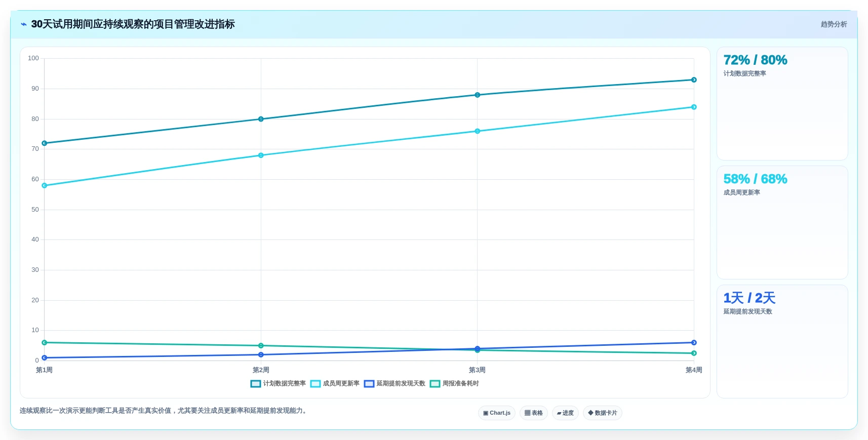The image size is (868, 440).
Task: Select the 进度 tag
Action: coord(565,413)
